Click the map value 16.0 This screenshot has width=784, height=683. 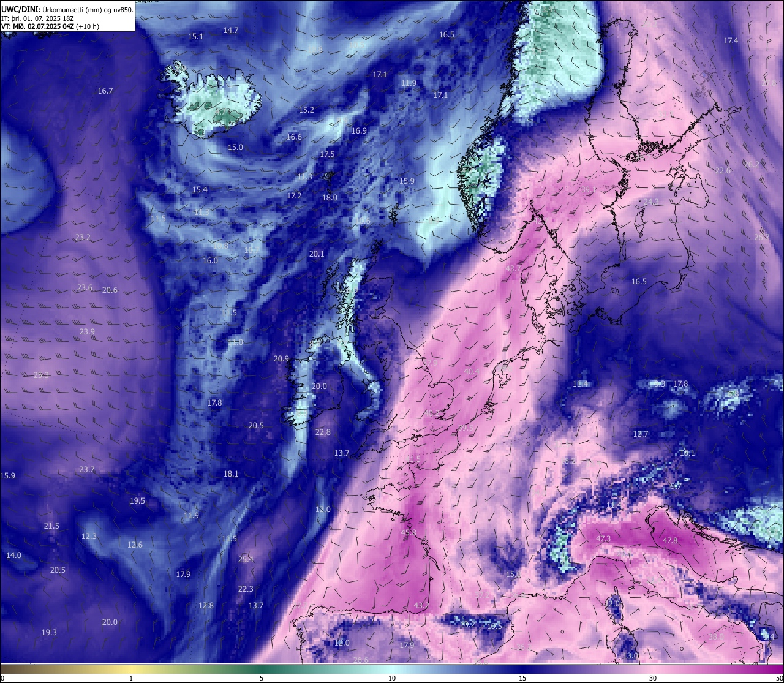click(210, 261)
